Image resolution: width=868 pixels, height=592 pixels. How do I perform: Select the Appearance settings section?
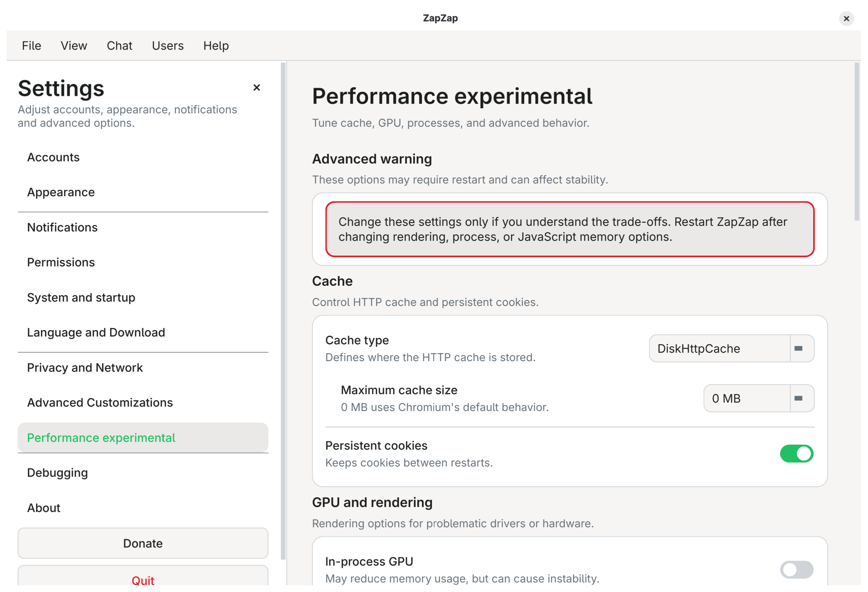(143, 192)
